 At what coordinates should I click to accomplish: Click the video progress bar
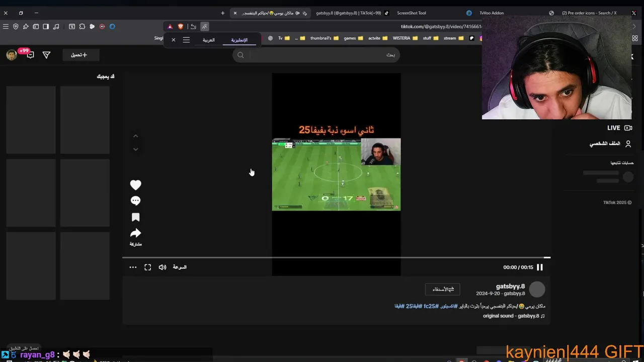pos(336,258)
